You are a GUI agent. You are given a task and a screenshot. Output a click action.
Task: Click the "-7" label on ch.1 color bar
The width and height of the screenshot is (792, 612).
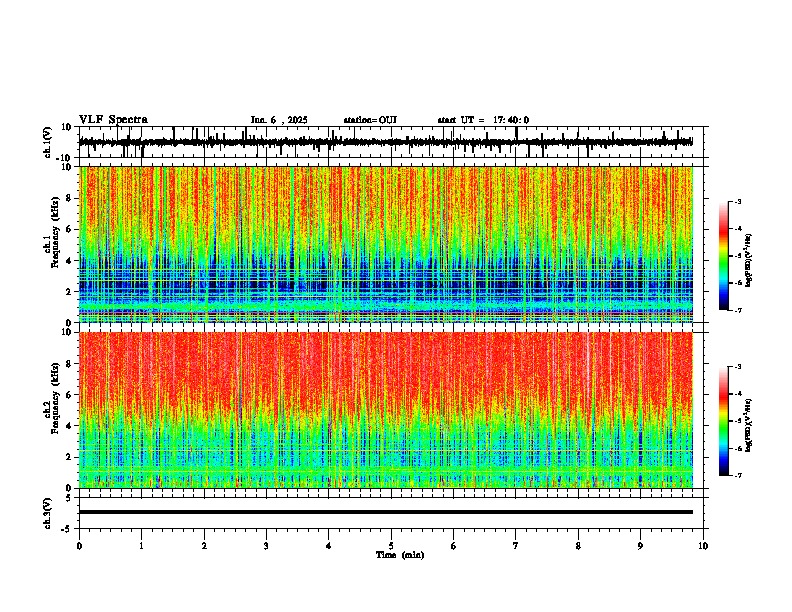click(738, 311)
